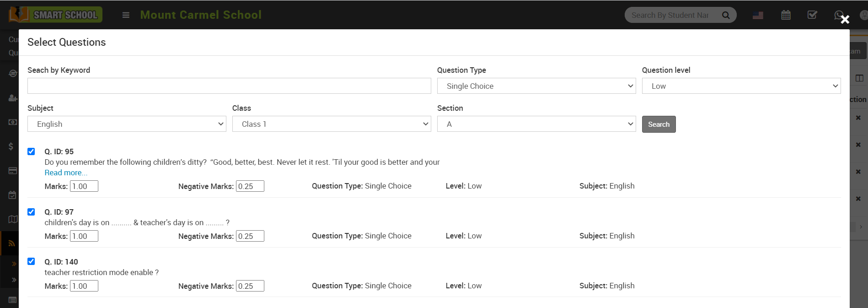
Task: Expand the Class dropdown showing Class 1
Action: coord(331,124)
